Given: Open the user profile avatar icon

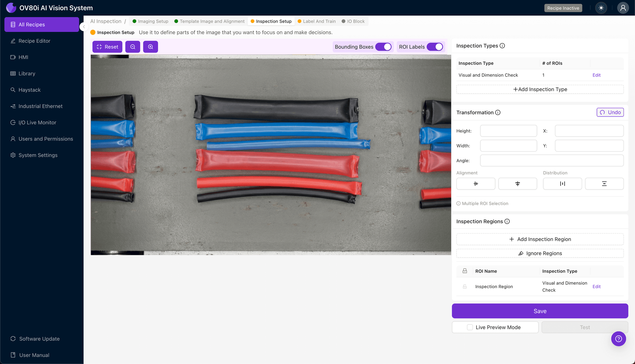Looking at the screenshot, I should coord(623,8).
